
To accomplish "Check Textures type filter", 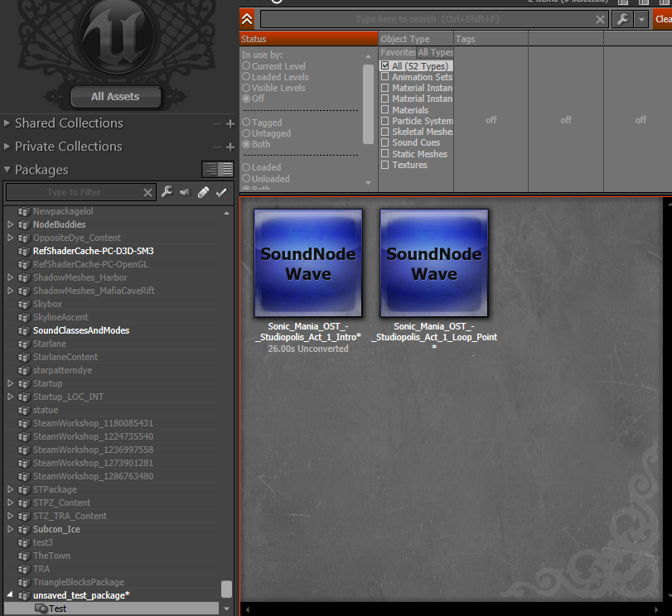I will tap(384, 165).
